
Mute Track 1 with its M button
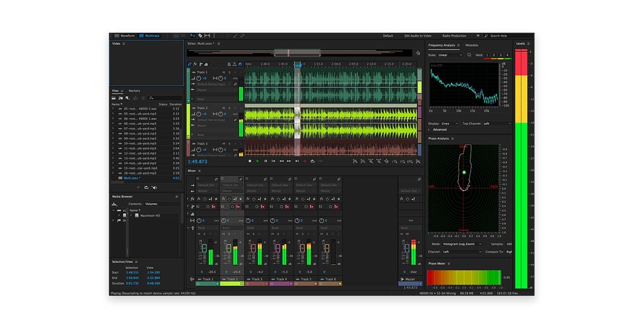coord(224,72)
